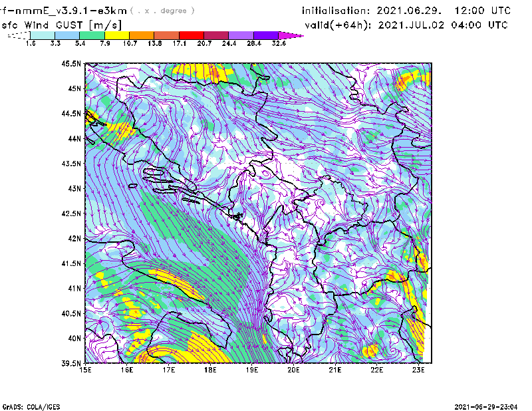532x411 pixels.
Task: Pick the orange 10.7–13.8 legend swatch
Action: (x=142, y=35)
